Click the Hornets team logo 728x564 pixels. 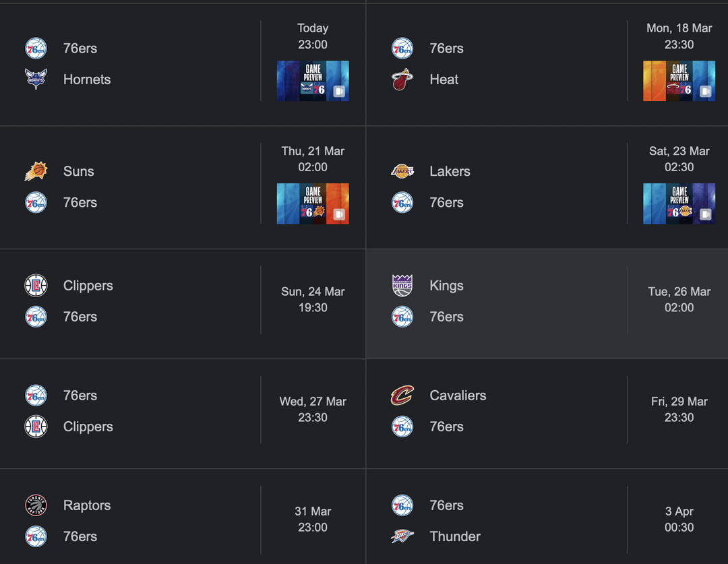[x=36, y=80]
